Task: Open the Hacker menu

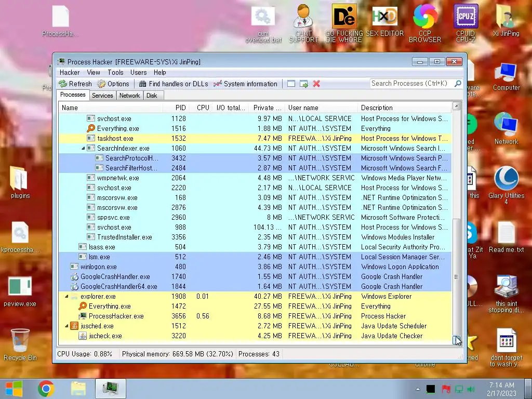Action: click(x=70, y=72)
